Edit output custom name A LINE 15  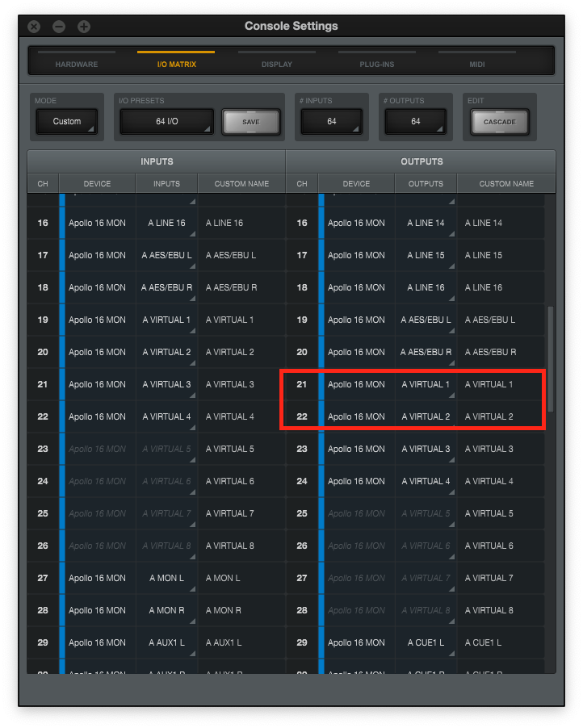(x=501, y=255)
